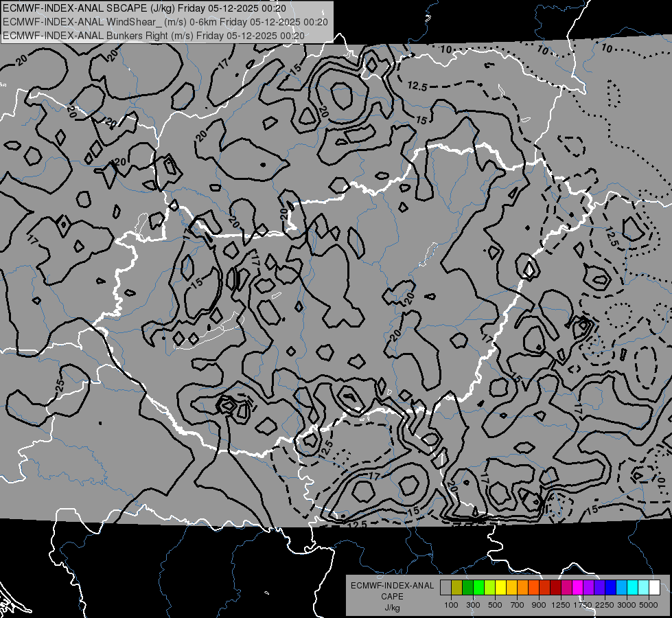Click the ECMWF-INDEX-ANAL legend heading
The height and width of the screenshot is (618, 672).
coord(393,586)
